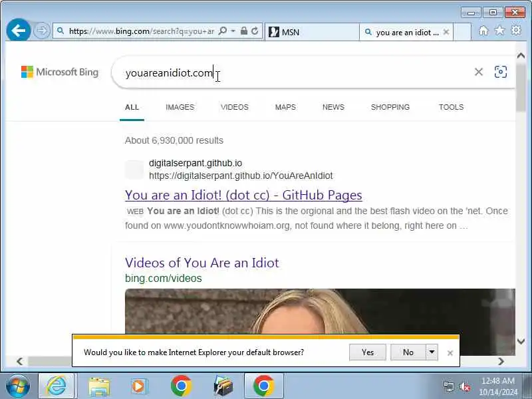
Task: Click the address bar search magnifier icon
Action: point(223,31)
